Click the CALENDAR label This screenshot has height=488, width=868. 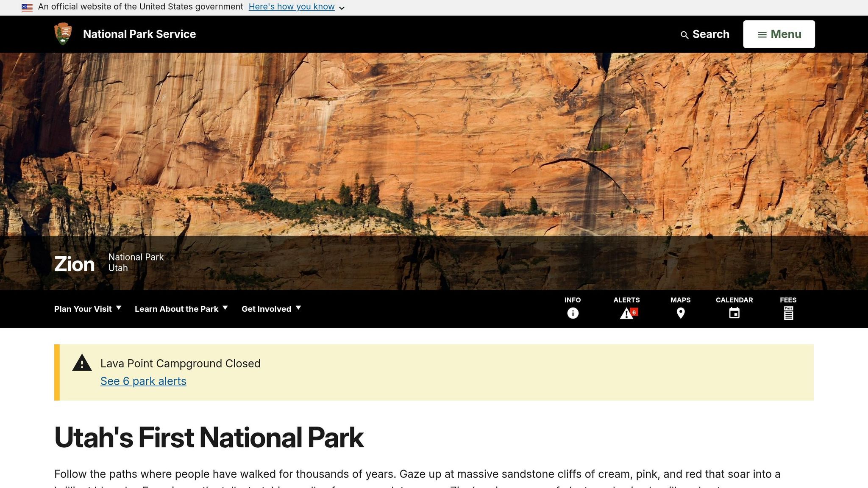tap(734, 300)
